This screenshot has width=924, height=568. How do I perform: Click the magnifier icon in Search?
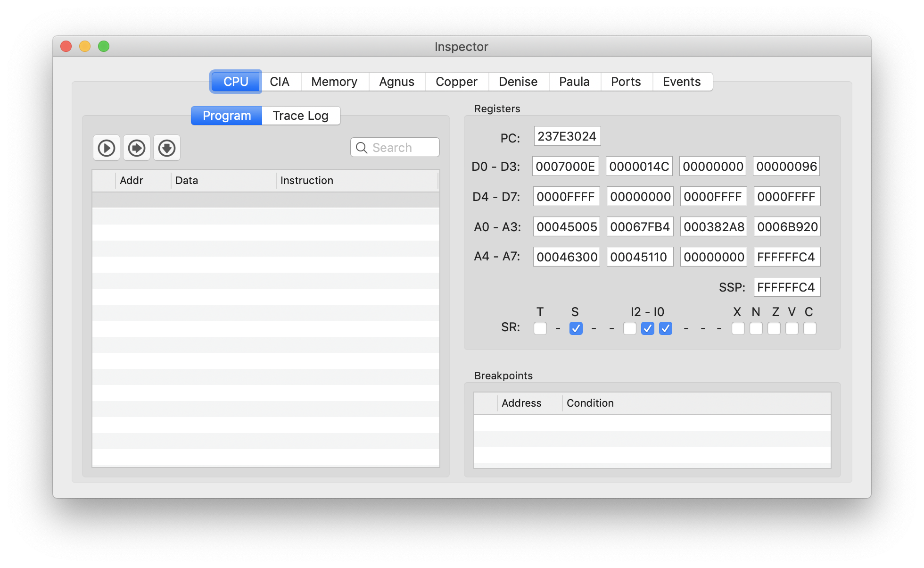[362, 148]
